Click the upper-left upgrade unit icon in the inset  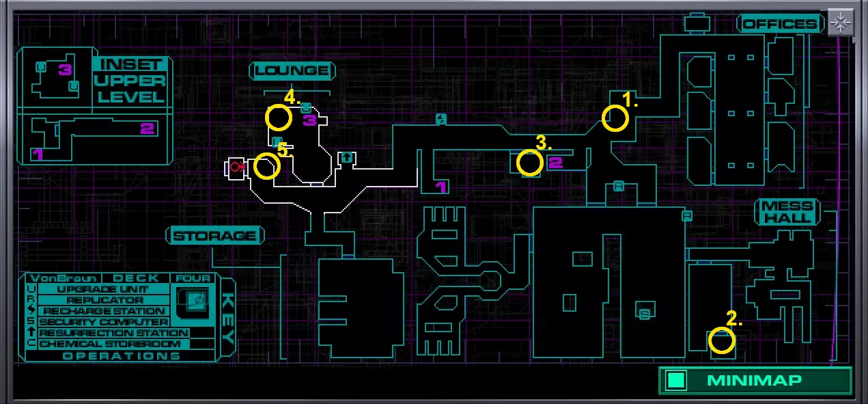pos(40,67)
